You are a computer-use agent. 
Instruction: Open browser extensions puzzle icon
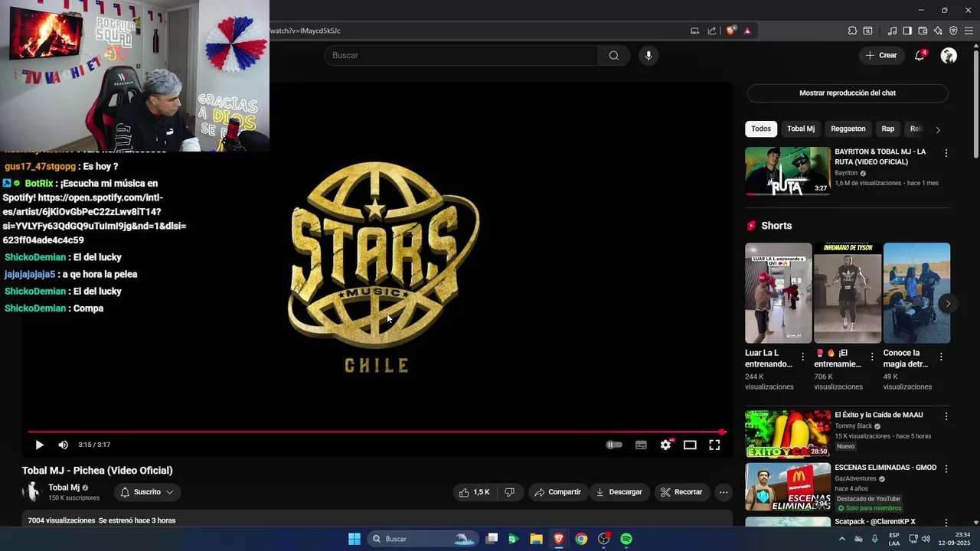(x=852, y=31)
